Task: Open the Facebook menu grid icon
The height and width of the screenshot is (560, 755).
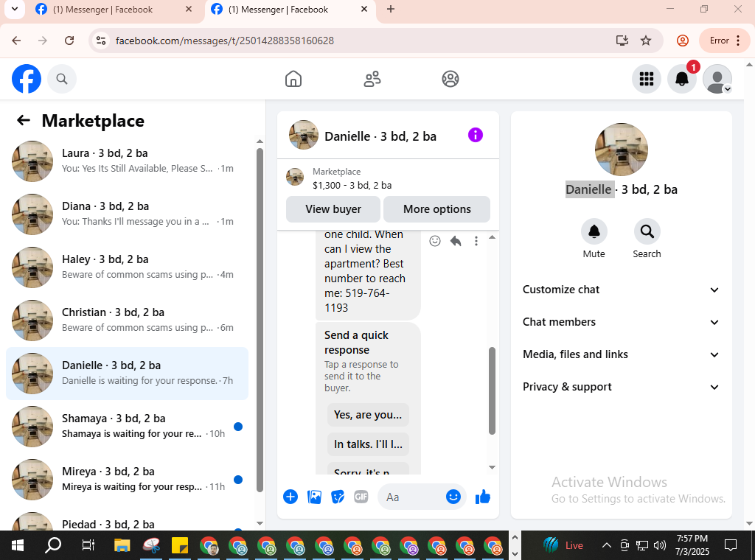Action: point(646,79)
